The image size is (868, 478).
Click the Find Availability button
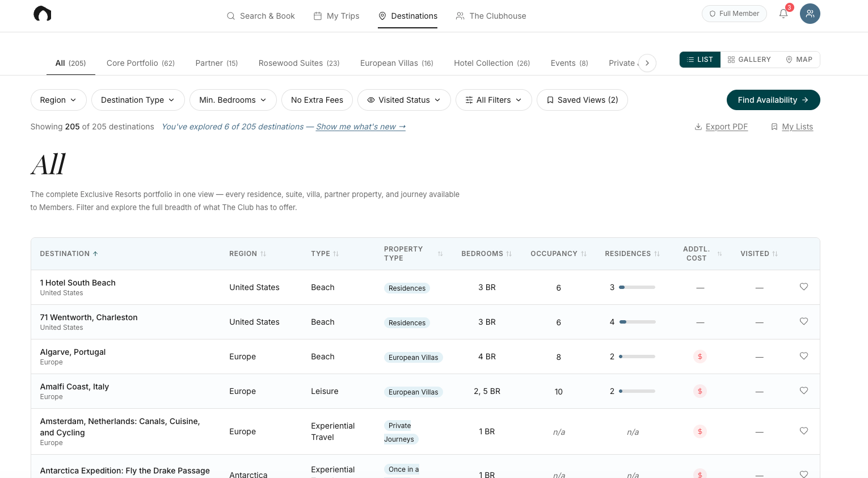(x=773, y=100)
